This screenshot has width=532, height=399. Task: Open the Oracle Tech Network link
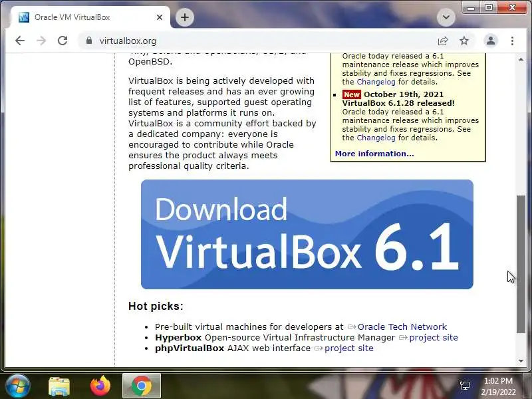(x=402, y=327)
